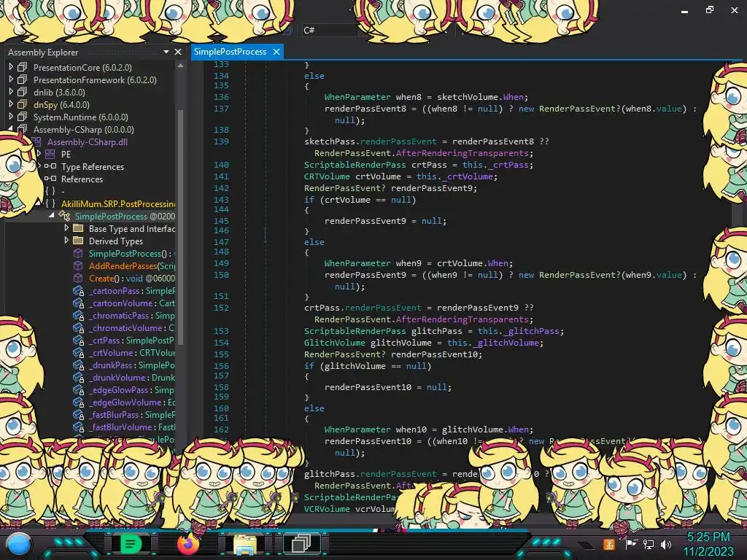
Task: Click the Action Center flag tray icon
Action: click(631, 544)
